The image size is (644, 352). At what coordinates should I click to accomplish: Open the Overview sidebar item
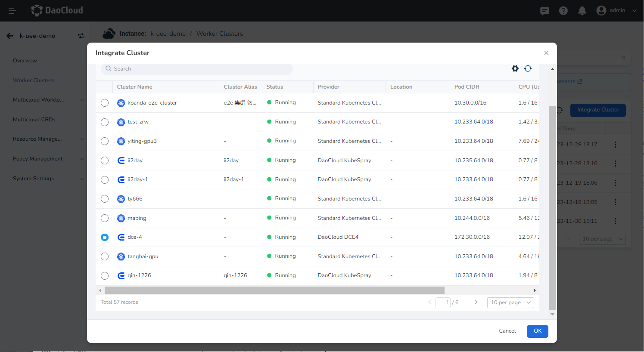(x=25, y=60)
